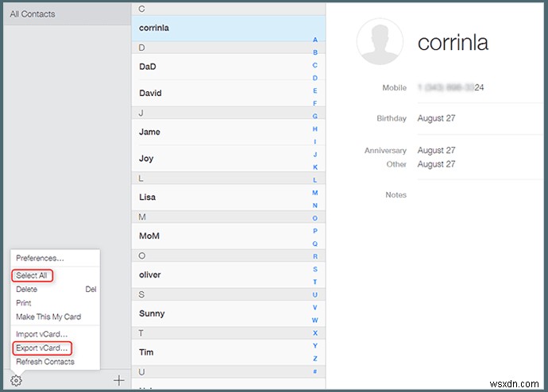Click Refresh Contacts in menu
Image resolution: width=548 pixels, height=392 pixels.
coord(45,362)
